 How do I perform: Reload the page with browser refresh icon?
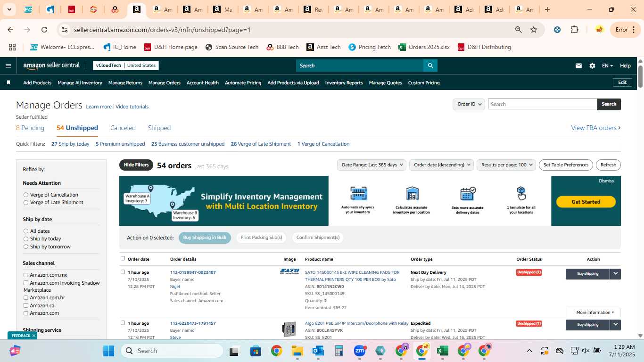point(44,30)
